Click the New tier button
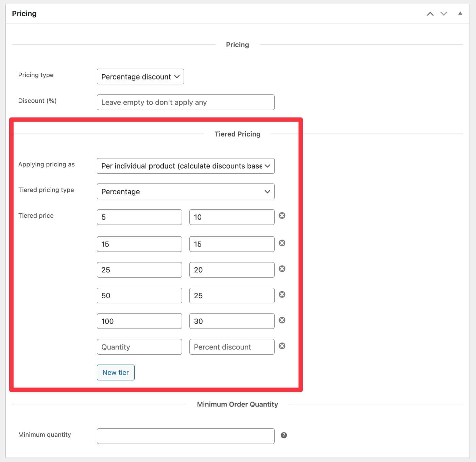This screenshot has width=476, height=462. pos(116,373)
